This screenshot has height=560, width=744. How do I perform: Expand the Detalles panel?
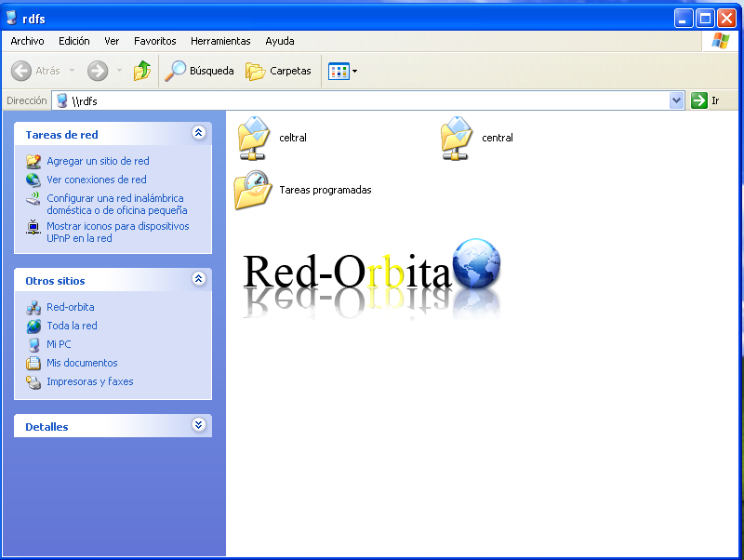(199, 425)
